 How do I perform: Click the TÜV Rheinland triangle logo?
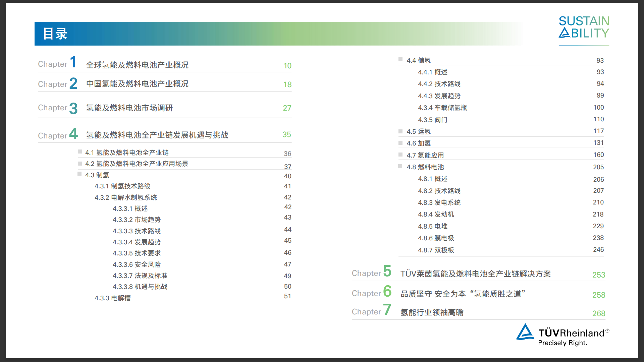pos(525,332)
